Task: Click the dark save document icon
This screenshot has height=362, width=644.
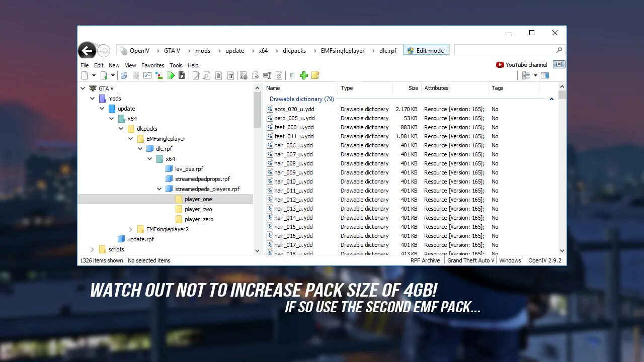Action: coord(182,75)
